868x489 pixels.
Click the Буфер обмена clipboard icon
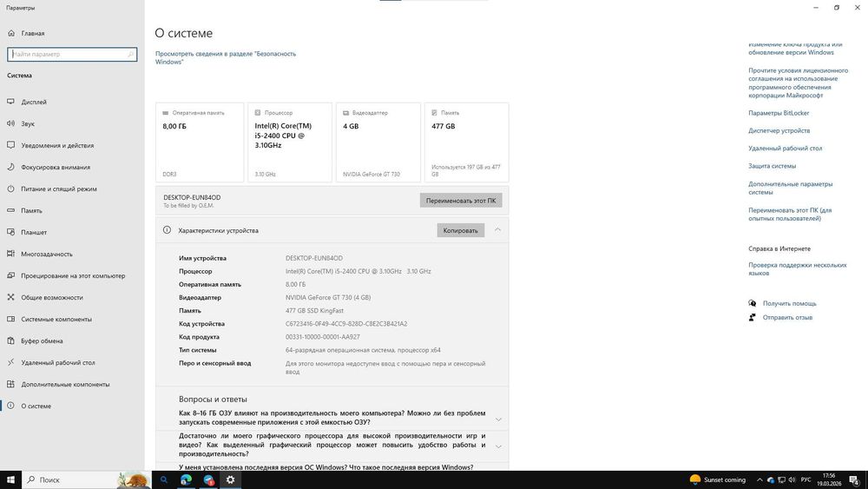coord(10,340)
